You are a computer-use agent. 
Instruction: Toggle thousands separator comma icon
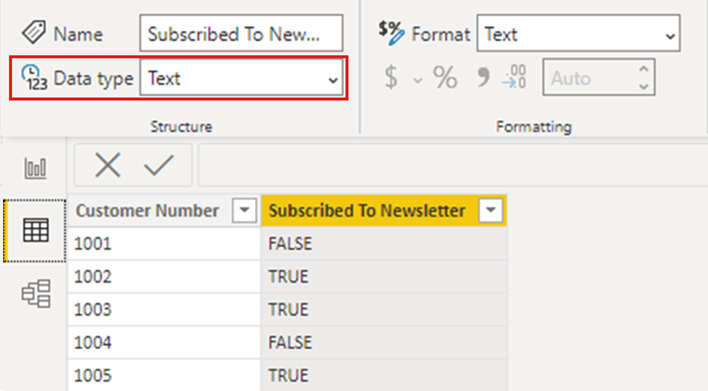click(x=483, y=77)
